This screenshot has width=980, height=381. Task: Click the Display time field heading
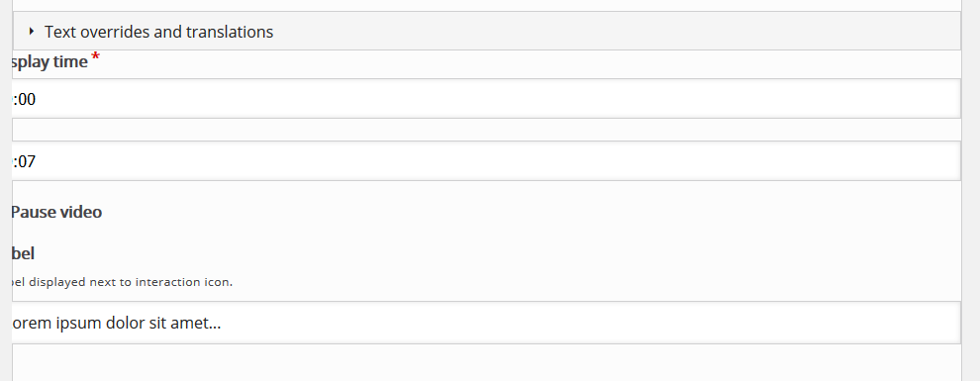click(49, 61)
